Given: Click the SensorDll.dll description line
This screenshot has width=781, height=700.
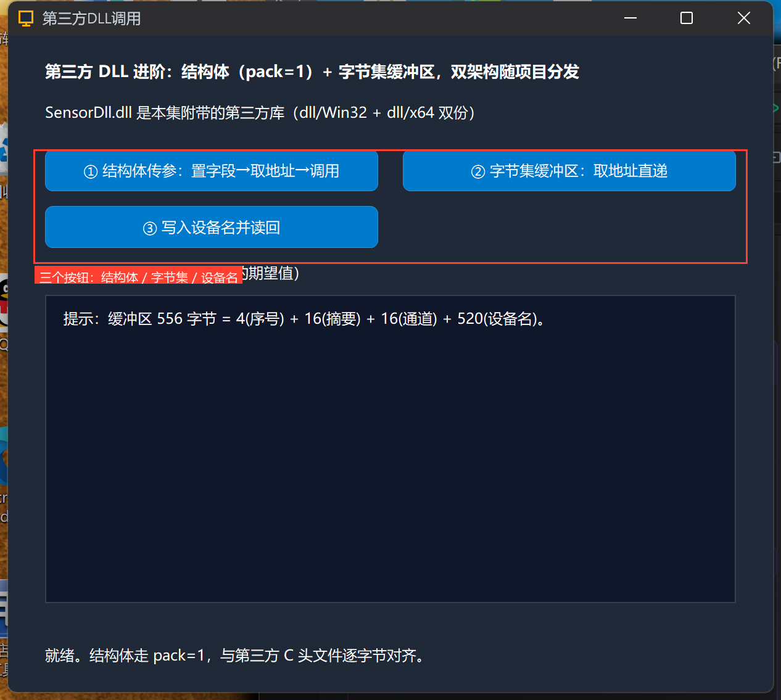Looking at the screenshot, I should pyautogui.click(x=260, y=113).
